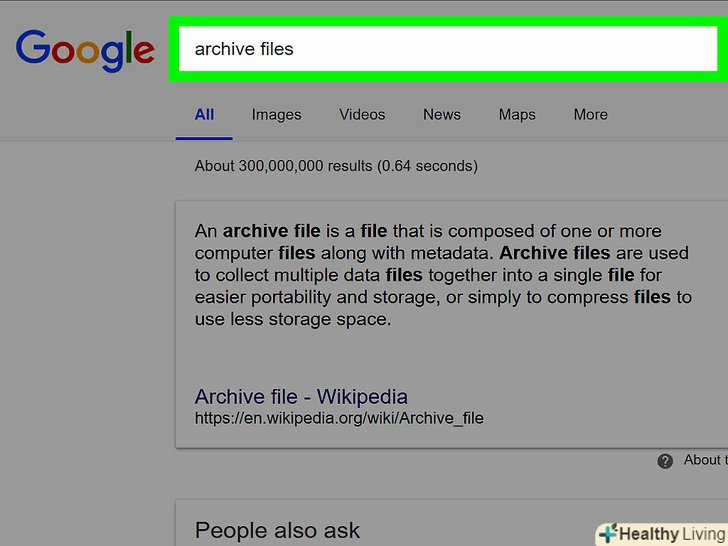This screenshot has height=546, width=728.
Task: Click the 'About 300,000,000 results' text
Action: [x=336, y=165]
